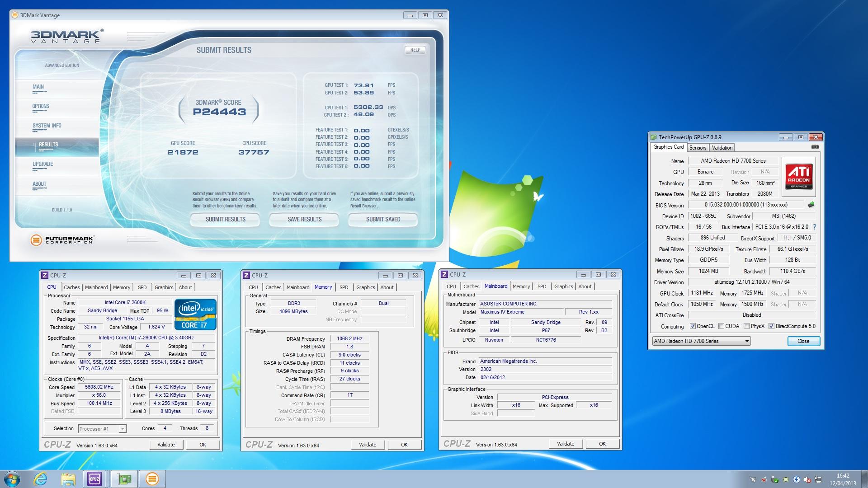Click the white jet plane tray icon
The width and height of the screenshot is (868, 488).
click(x=753, y=479)
